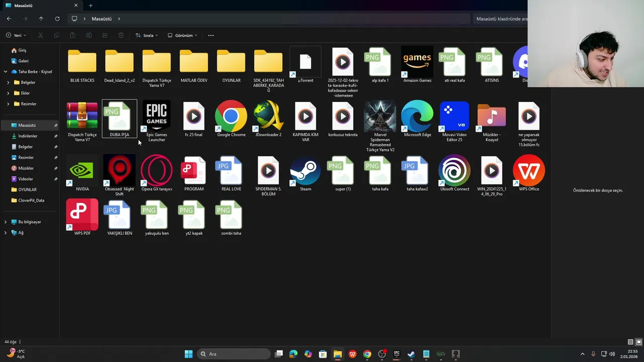The image size is (644, 362).
Task: Open CloverPit_Data in the navigation pane
Action: [x=30, y=200]
